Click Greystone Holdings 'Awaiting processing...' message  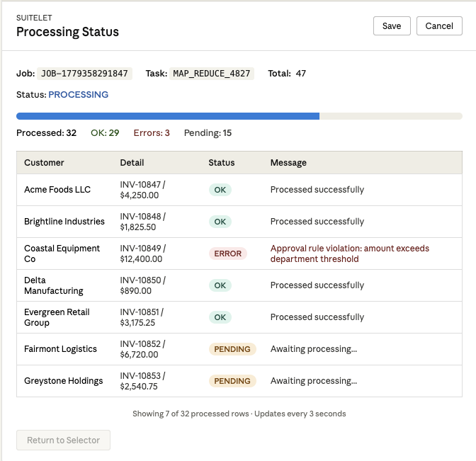click(314, 381)
